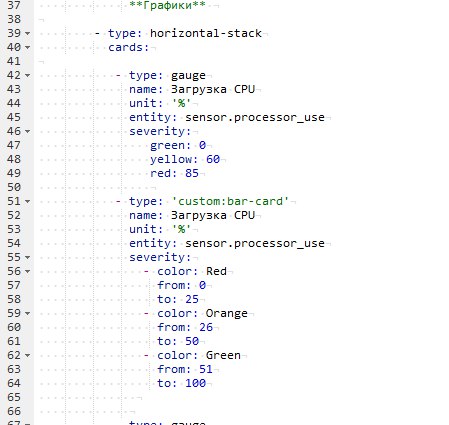Click 'horizontal-stack' value on line 39
The height and width of the screenshot is (425, 449).
(x=206, y=33)
